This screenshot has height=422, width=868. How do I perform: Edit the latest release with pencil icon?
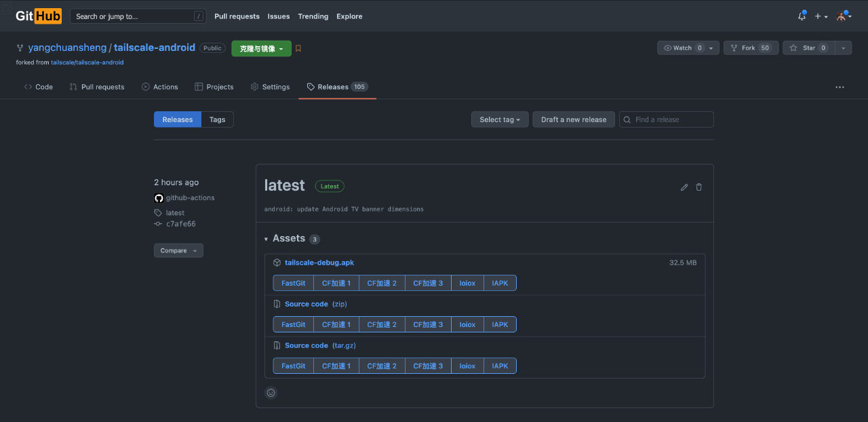[x=684, y=187]
